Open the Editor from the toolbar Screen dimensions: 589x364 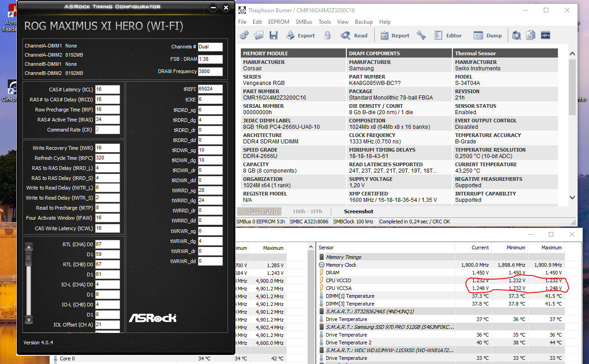448,35
